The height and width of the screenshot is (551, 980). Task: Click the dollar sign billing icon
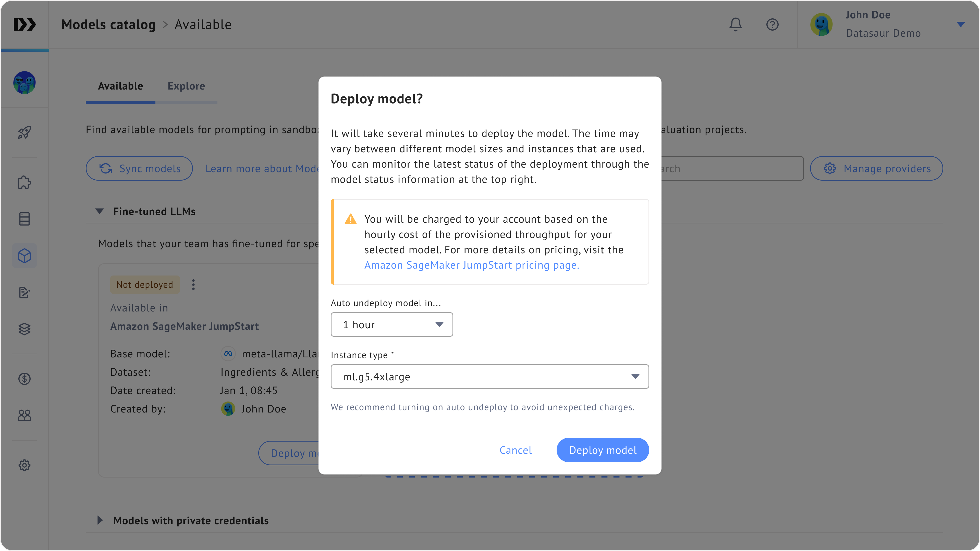[24, 379]
